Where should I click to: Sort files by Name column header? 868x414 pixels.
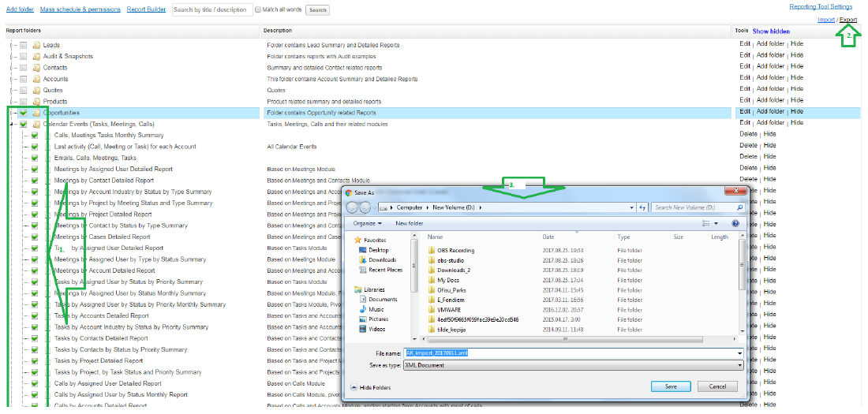435,237
